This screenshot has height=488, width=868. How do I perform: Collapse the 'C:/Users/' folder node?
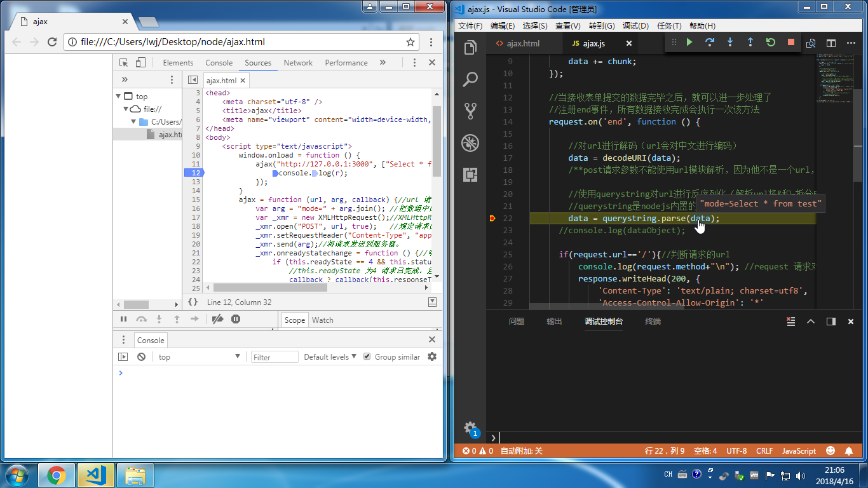point(133,121)
